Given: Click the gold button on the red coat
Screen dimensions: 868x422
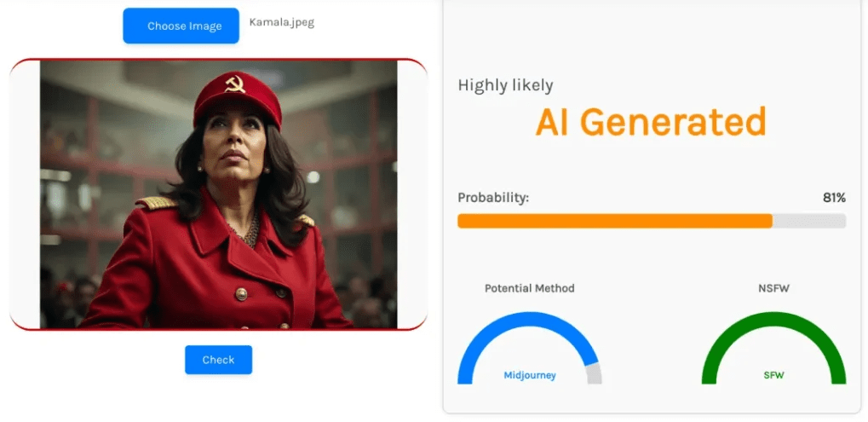Looking at the screenshot, I should pyautogui.click(x=241, y=294).
